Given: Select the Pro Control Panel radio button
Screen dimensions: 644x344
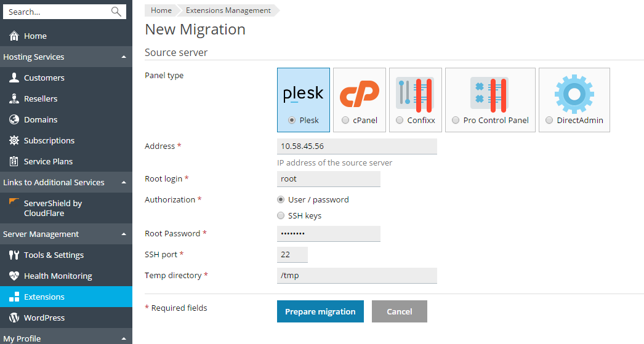Looking at the screenshot, I should pyautogui.click(x=456, y=121).
